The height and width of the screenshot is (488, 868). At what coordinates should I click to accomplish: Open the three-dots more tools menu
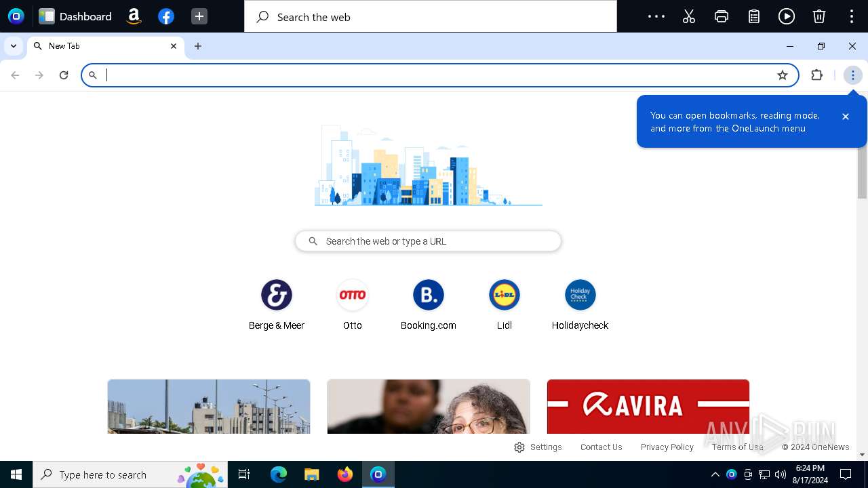[656, 16]
